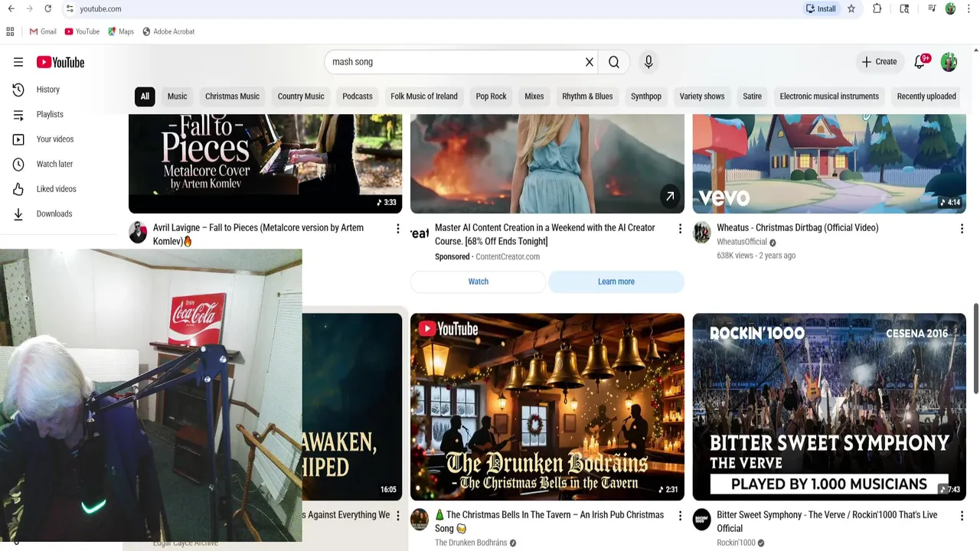Image resolution: width=980 pixels, height=551 pixels.
Task: Open the Avril Lavigne Fall to Pieces title
Action: (258, 234)
